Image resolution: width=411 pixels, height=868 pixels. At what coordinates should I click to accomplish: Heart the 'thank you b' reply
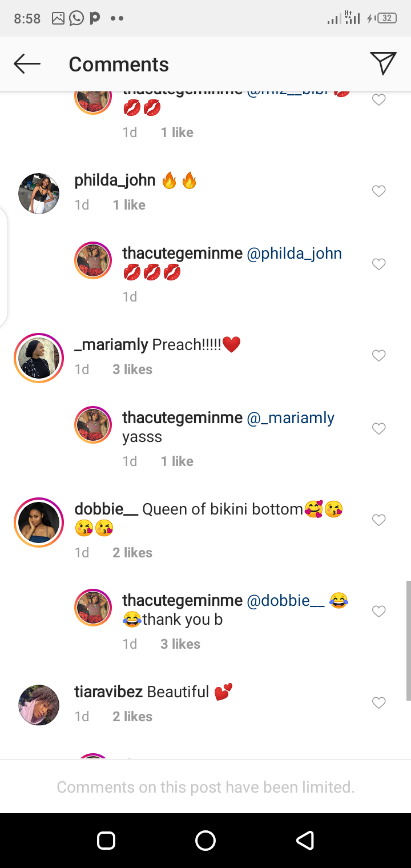pos(379,612)
